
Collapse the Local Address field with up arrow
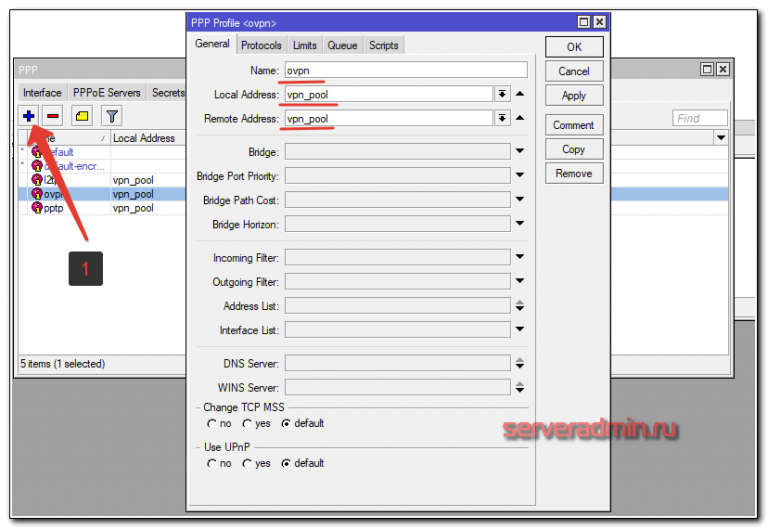(x=519, y=94)
